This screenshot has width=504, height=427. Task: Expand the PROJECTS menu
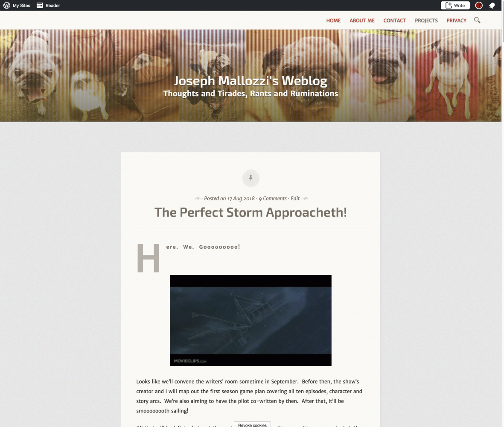point(426,20)
